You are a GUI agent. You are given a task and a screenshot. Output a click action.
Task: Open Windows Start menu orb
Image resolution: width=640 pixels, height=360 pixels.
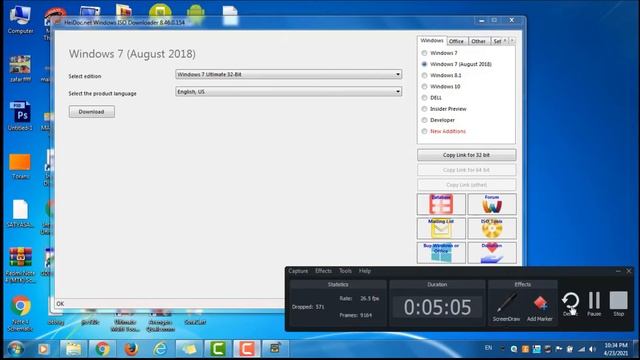(16, 349)
